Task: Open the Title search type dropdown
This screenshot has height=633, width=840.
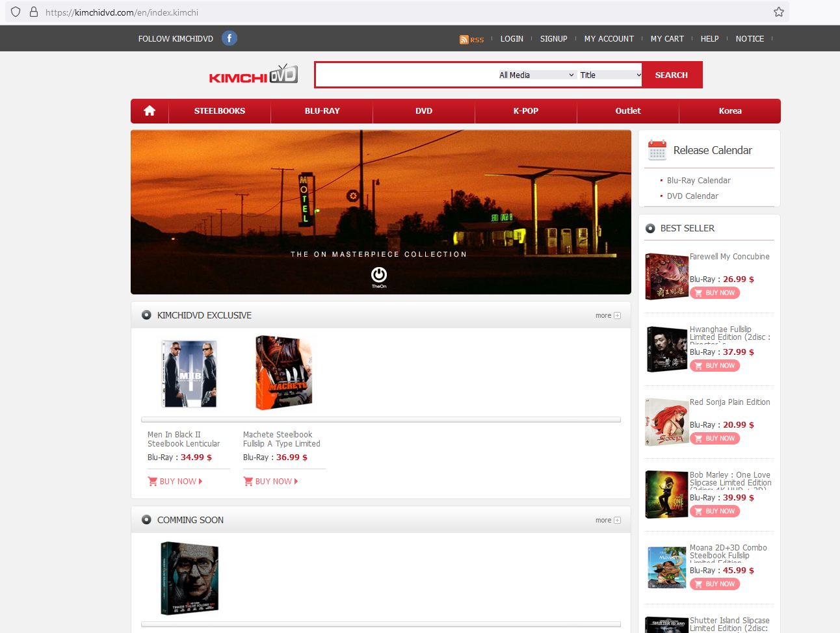Action: pyautogui.click(x=610, y=75)
